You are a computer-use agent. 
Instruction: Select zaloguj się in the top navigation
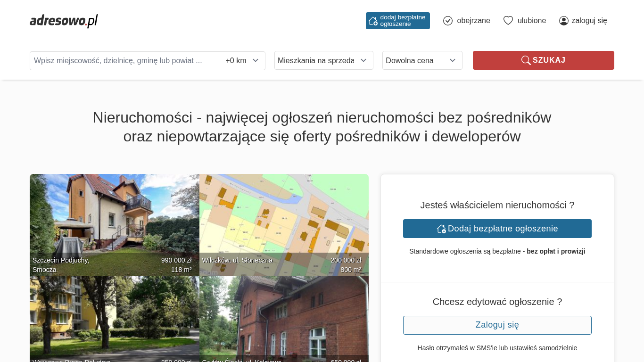click(x=589, y=21)
